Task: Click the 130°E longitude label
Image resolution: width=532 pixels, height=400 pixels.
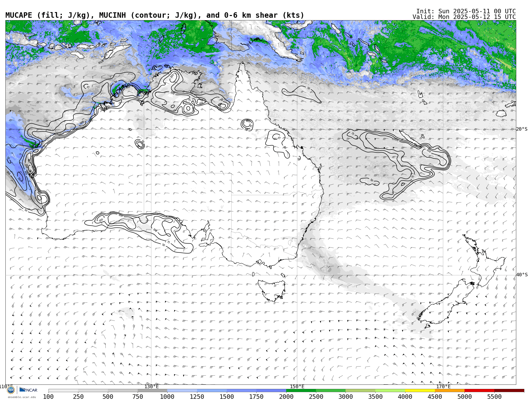Action: click(151, 386)
